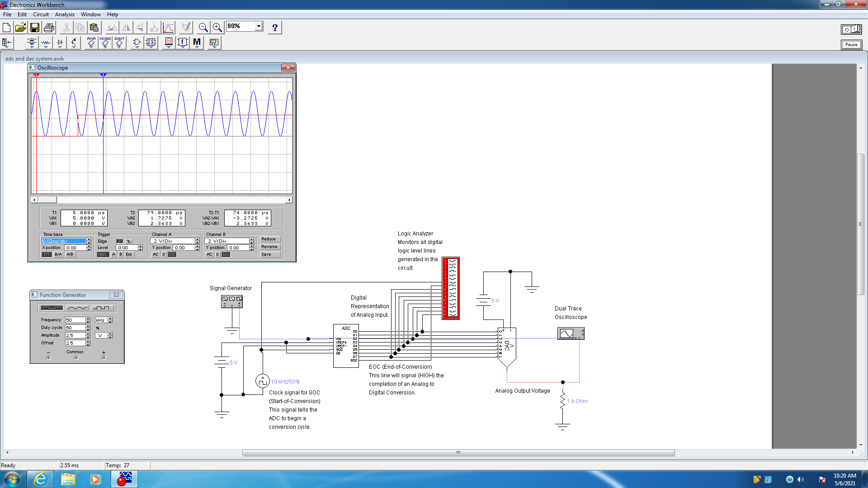The width and height of the screenshot is (868, 488).
Task: Open the Mixed ICs parts bin
Action: 105,43
